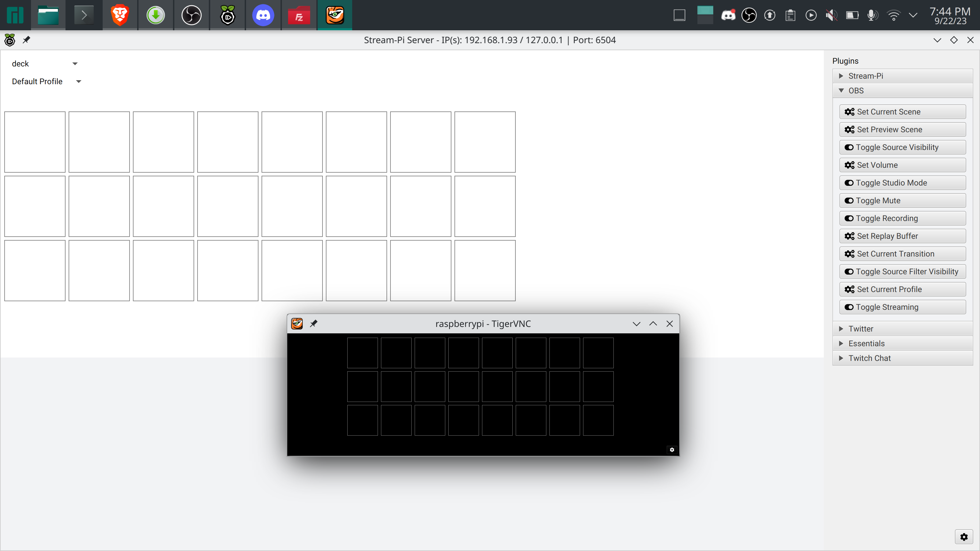Image resolution: width=980 pixels, height=551 pixels.
Task: Collapse the OBS plugin category
Action: (x=903, y=91)
